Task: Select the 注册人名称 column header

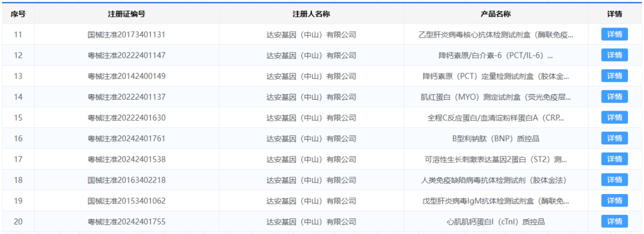Action: [x=311, y=14]
